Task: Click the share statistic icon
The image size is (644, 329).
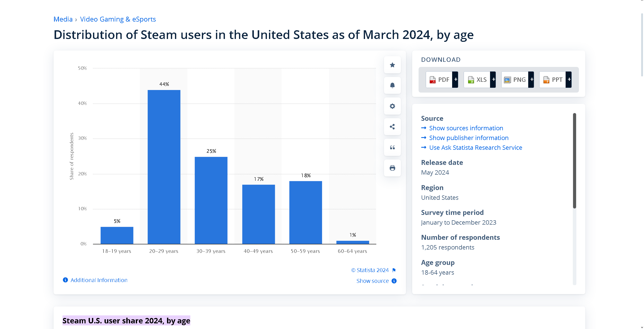Action: coord(392,127)
